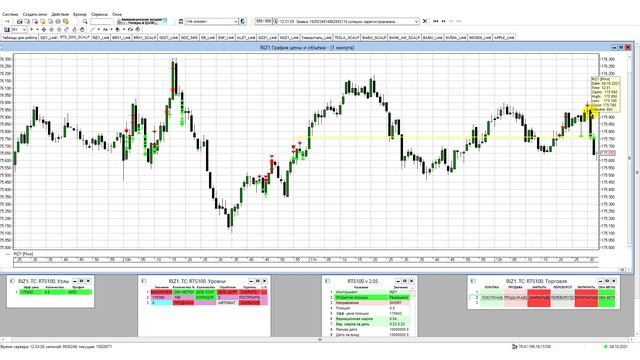
Task: Click the ДОБ.ШОРТ cell in Уровни panel
Action: (227, 292)
